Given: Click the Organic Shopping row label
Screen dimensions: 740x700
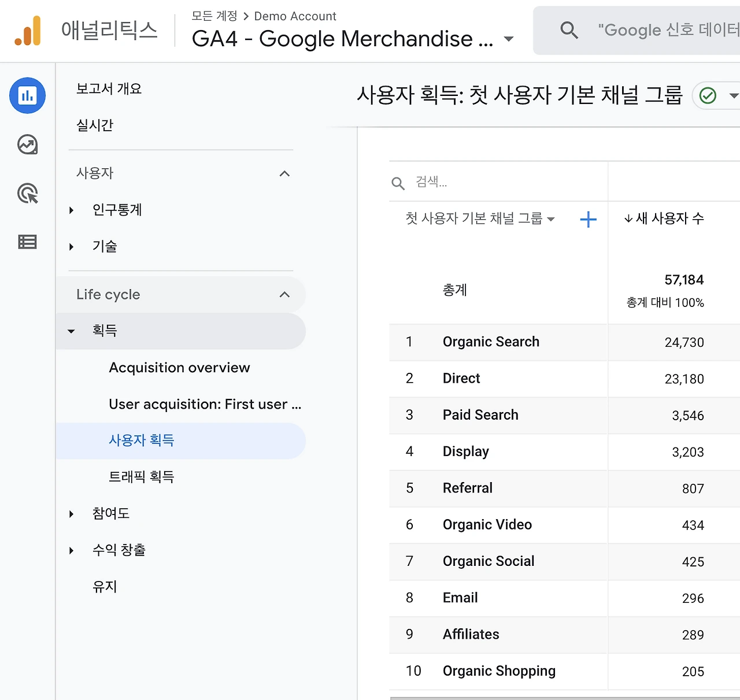Looking at the screenshot, I should [499, 671].
